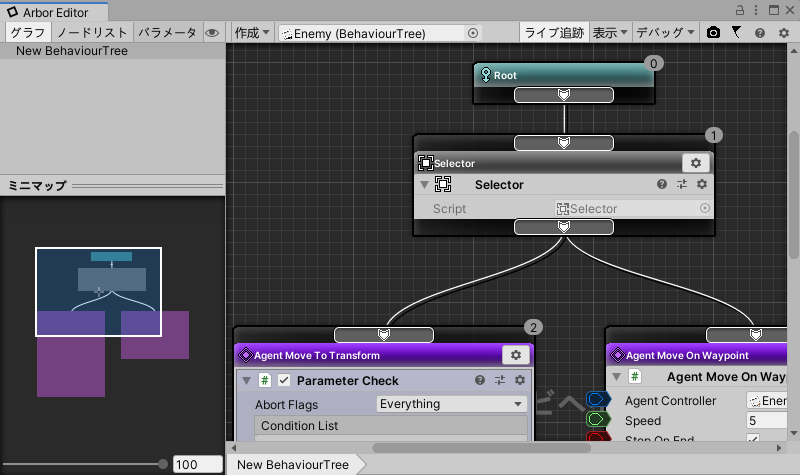
Task: Collapse the Selector component foldout arrow
Action: (x=424, y=185)
